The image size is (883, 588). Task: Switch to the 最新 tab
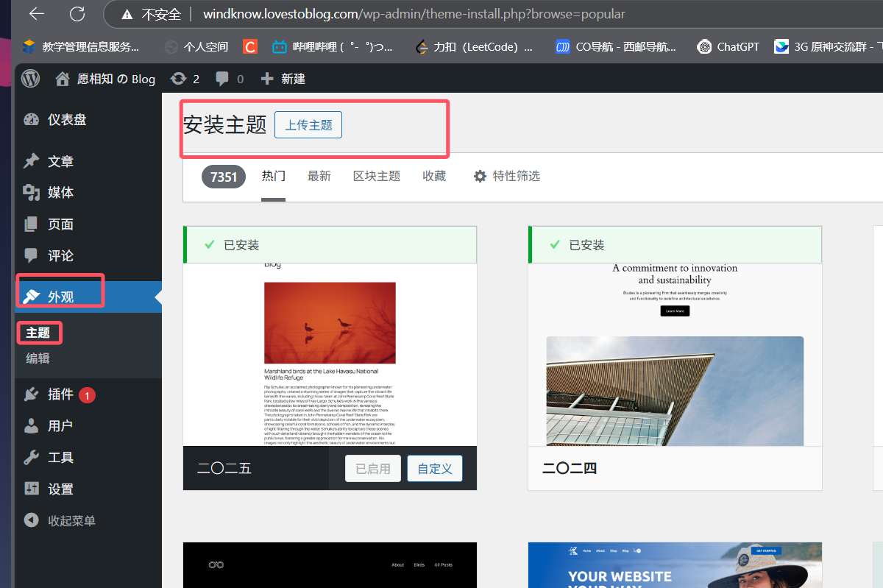319,176
